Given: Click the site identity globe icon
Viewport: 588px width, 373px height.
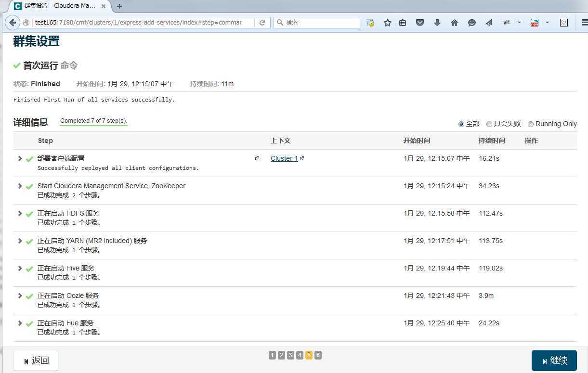Looking at the screenshot, I should (x=26, y=23).
